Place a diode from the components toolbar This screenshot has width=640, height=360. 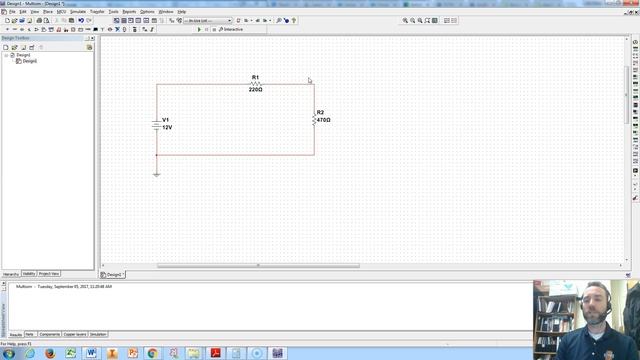click(x=22, y=29)
